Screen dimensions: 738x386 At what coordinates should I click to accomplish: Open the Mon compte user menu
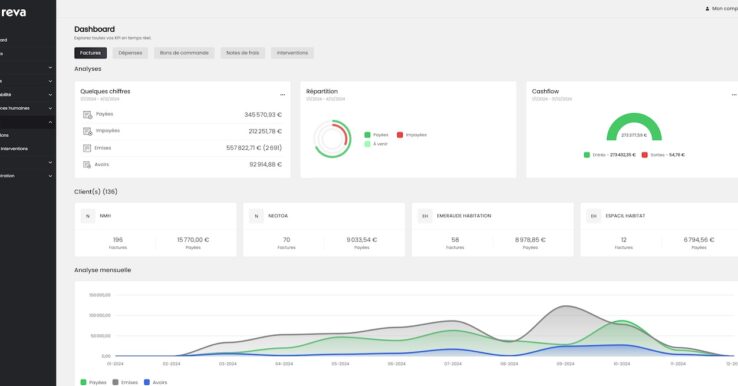[x=722, y=8]
